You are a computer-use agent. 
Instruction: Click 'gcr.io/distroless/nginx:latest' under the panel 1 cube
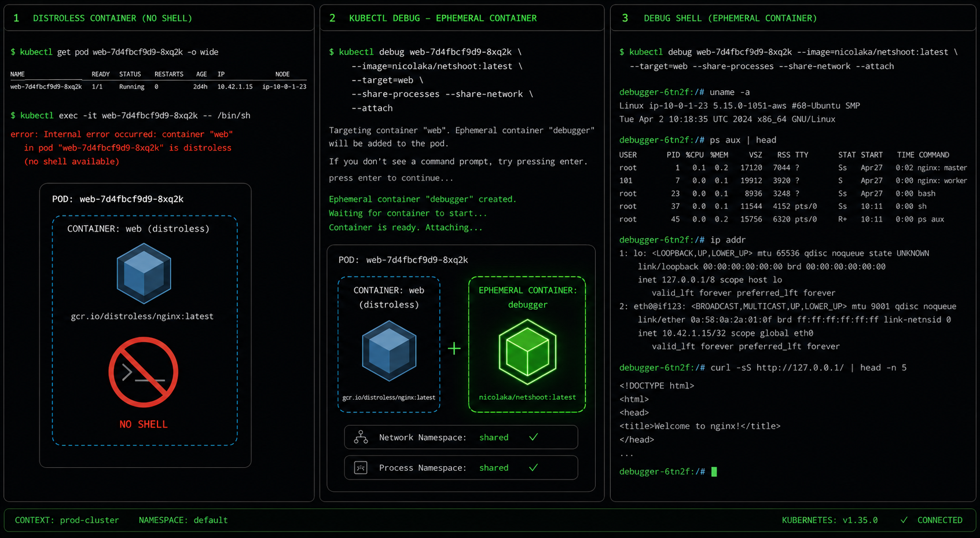click(x=142, y=316)
